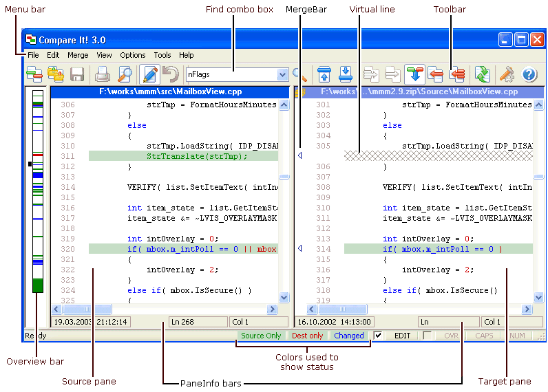Click the nFlags find text field
The width and height of the screenshot is (548, 392).
232,74
